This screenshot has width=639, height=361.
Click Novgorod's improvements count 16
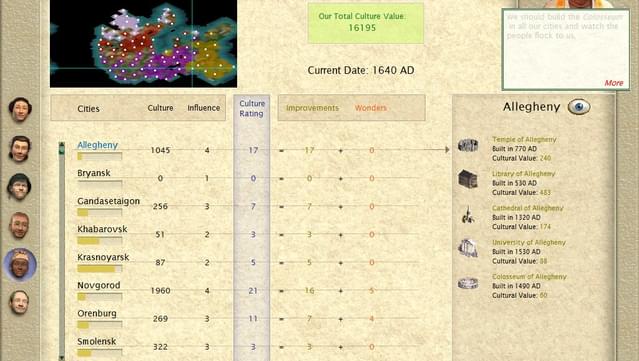[x=309, y=291]
